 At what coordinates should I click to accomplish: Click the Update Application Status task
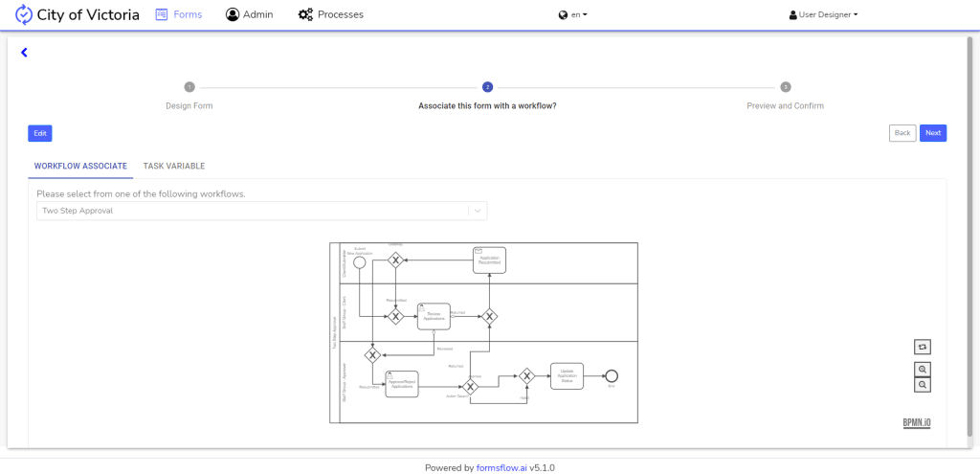tap(567, 375)
